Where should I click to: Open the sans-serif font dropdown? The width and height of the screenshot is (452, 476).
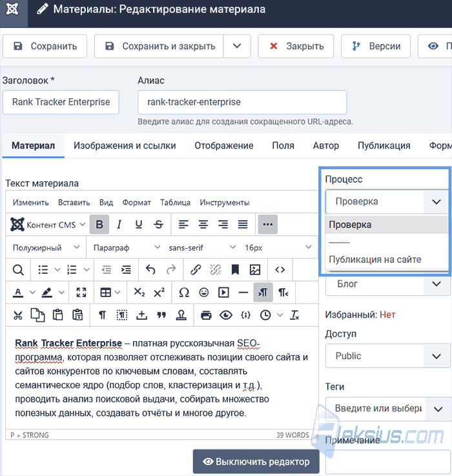click(202, 248)
